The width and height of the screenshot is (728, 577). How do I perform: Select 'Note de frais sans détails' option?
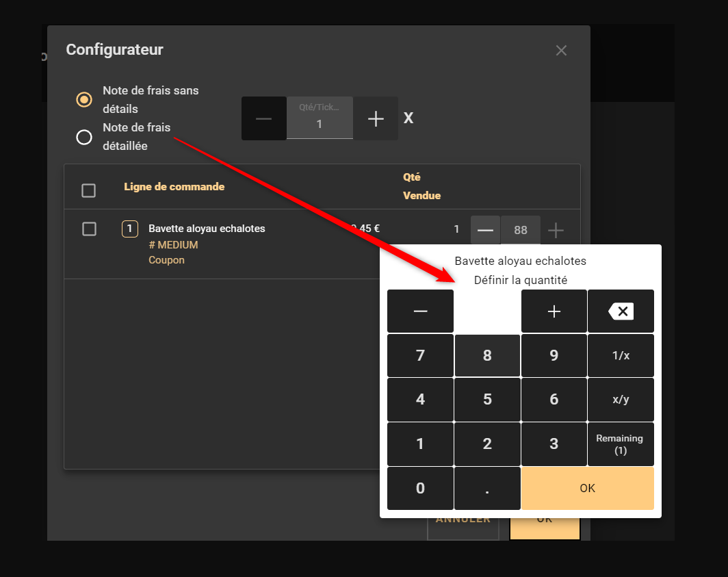[84, 100]
